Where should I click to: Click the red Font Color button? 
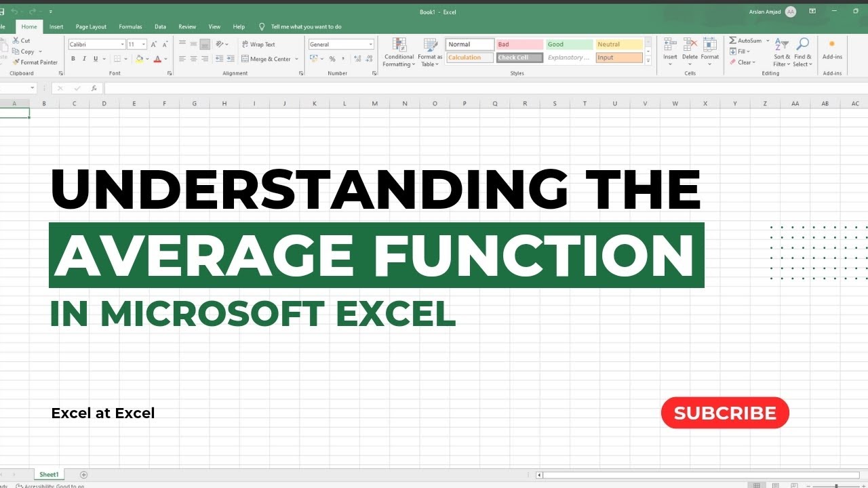(157, 59)
